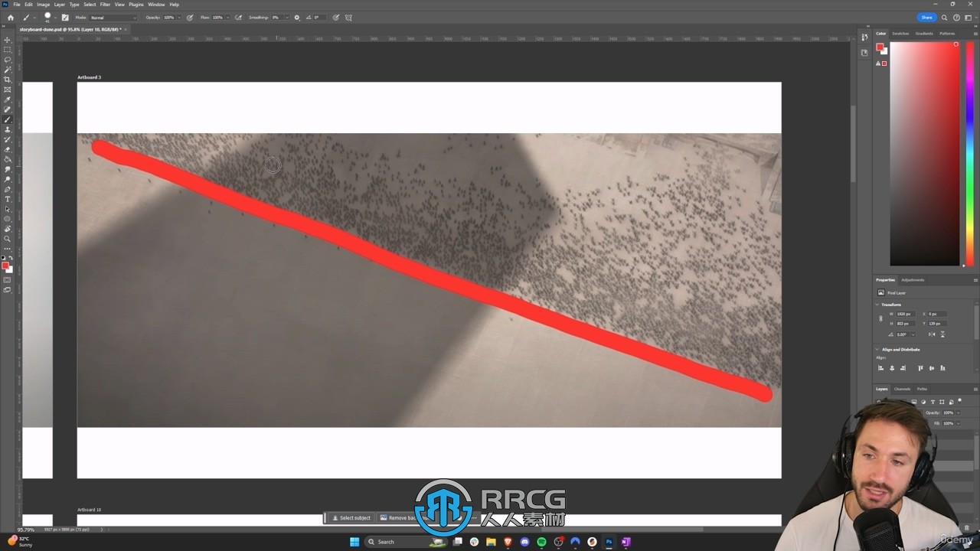The height and width of the screenshot is (551, 980).
Task: Open the tool preset picker arrow
Action: pos(34,17)
